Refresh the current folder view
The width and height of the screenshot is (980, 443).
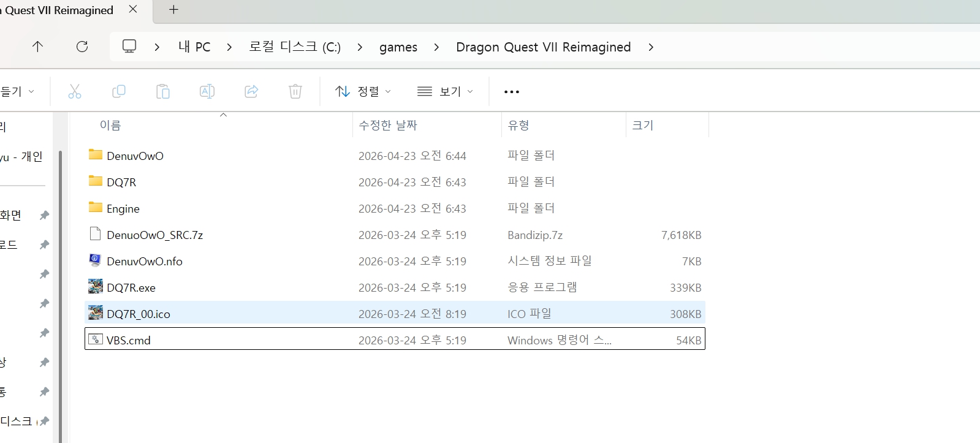point(82,47)
